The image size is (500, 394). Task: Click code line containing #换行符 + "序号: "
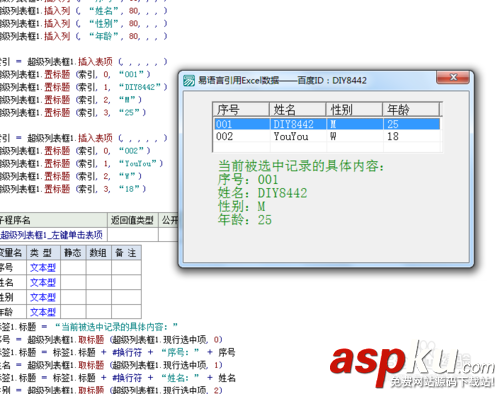point(118,352)
